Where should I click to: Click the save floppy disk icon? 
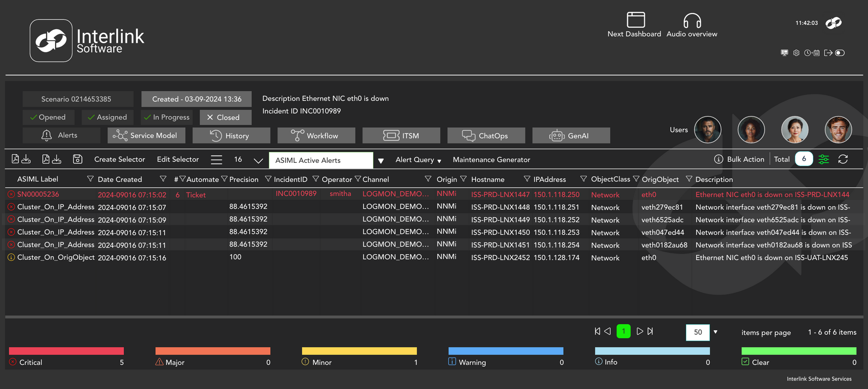point(77,159)
